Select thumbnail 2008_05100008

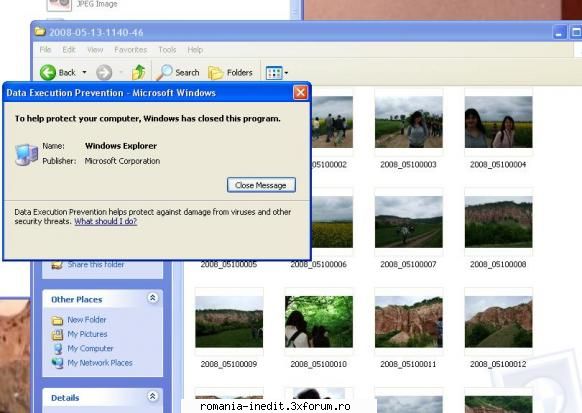pyautogui.click(x=498, y=222)
